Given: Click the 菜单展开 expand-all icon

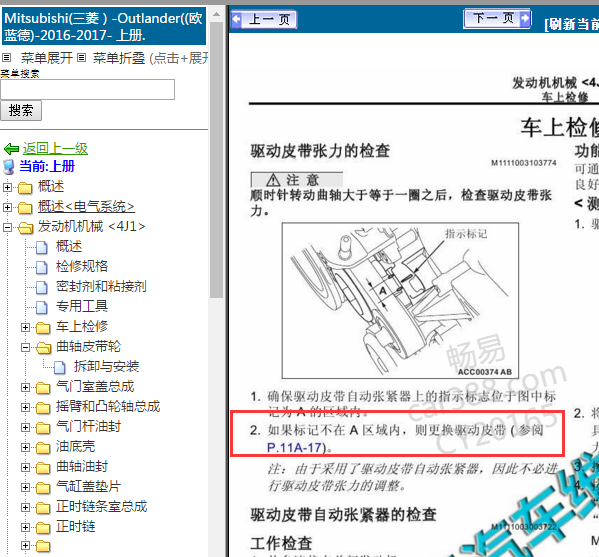Looking at the screenshot, I should click(6, 58).
